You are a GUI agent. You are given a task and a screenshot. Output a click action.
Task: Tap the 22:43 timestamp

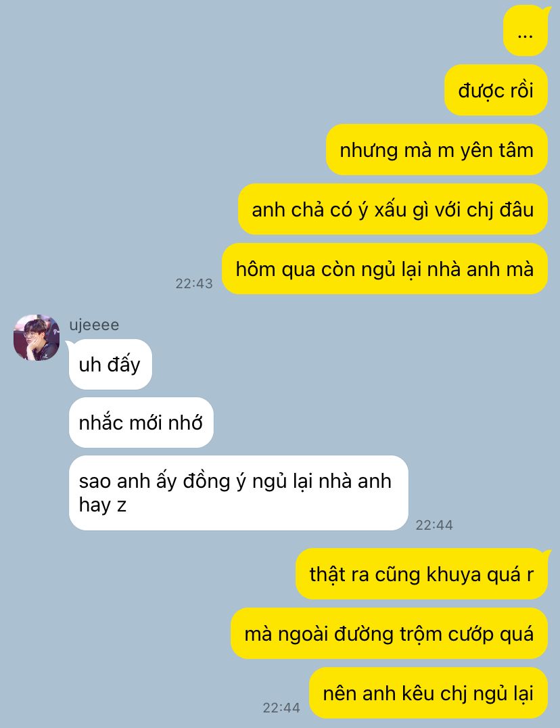(x=194, y=283)
